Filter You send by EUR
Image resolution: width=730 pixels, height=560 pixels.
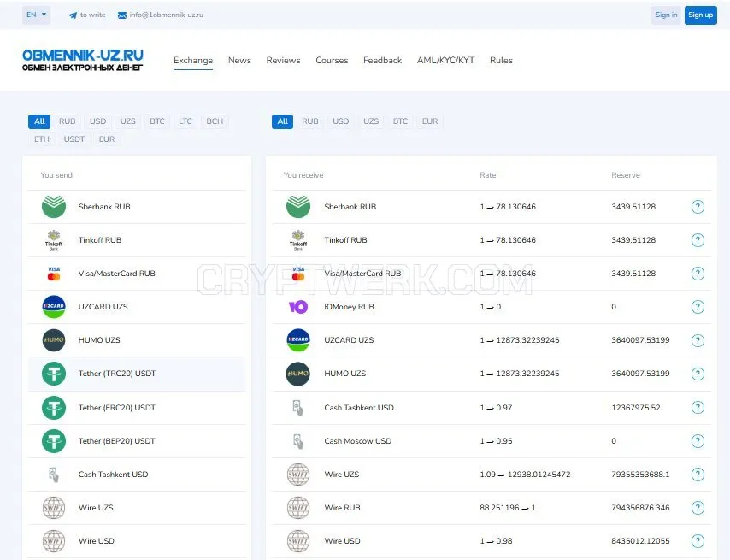coord(107,139)
